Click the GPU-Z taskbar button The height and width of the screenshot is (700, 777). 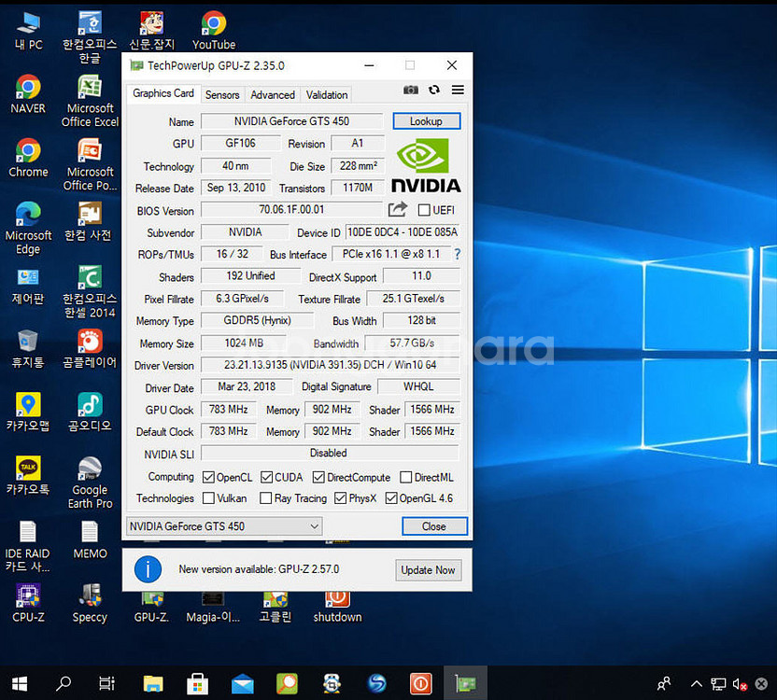[x=465, y=683]
